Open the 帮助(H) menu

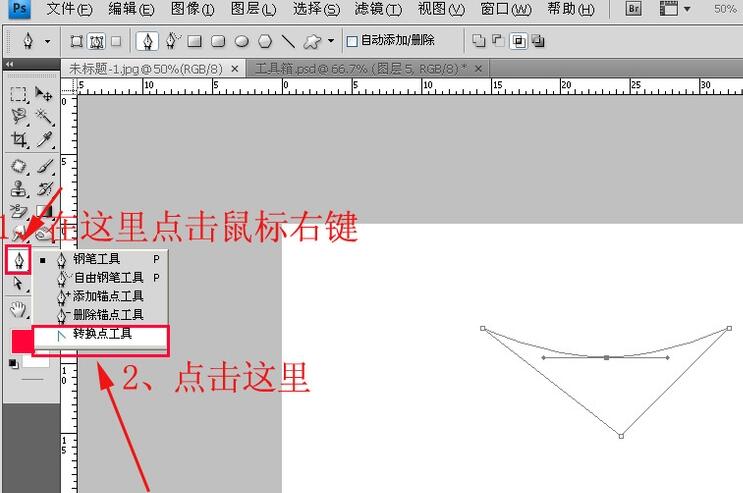571,9
